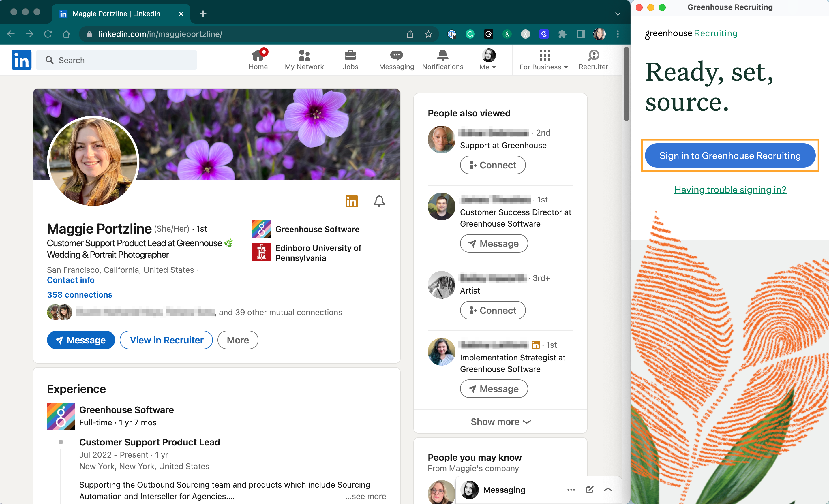
Task: Open Messaging from the nav bar
Action: pyautogui.click(x=396, y=59)
